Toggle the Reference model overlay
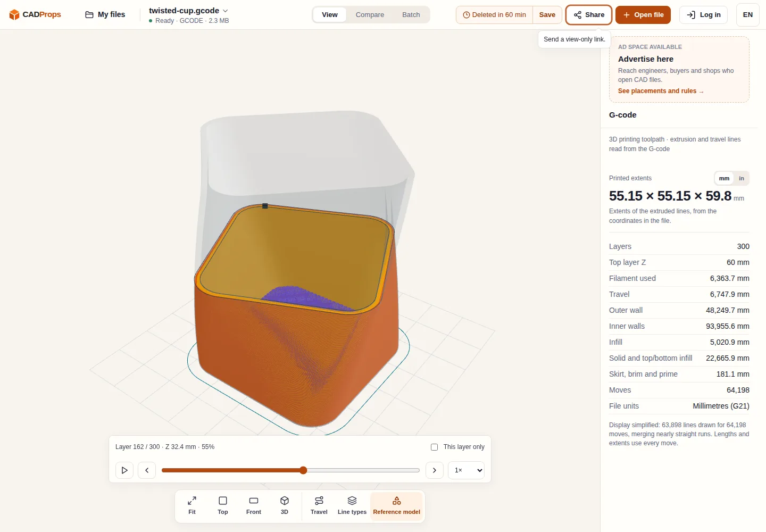The width and height of the screenshot is (766, 532). [x=397, y=505]
